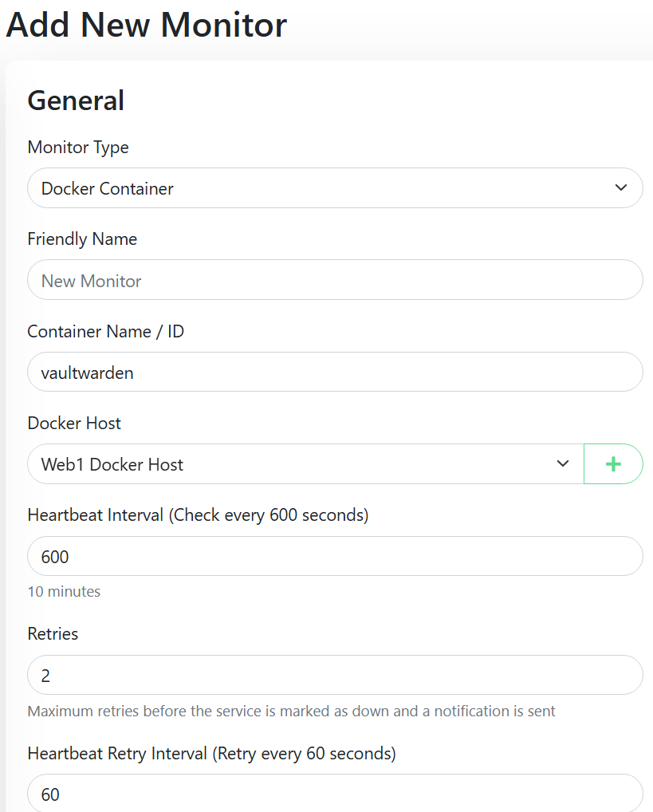
Task: Focus the Friendly Name input field
Action: (335, 281)
